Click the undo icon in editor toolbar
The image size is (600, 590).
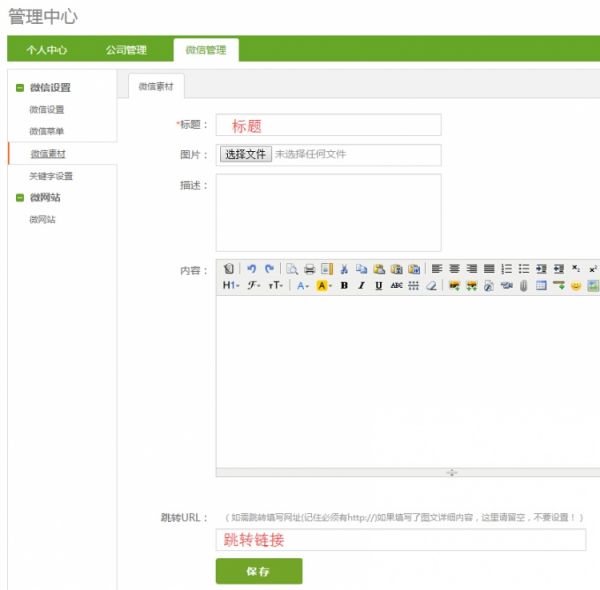pos(252,269)
